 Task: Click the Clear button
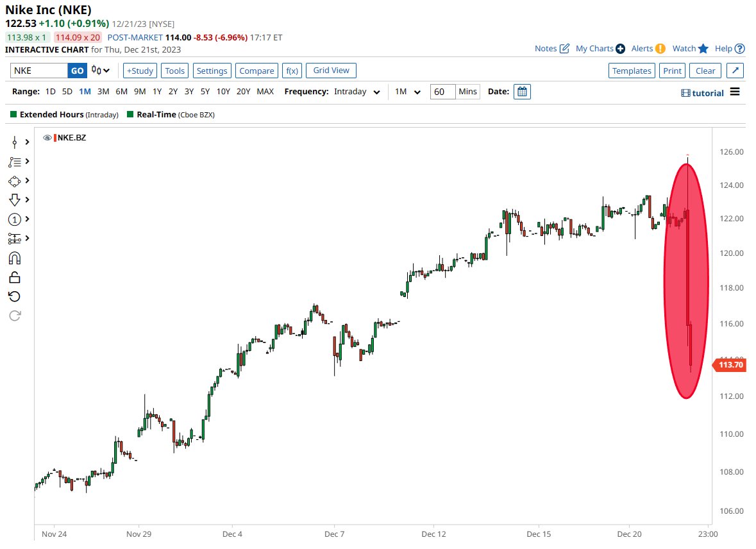tap(705, 71)
